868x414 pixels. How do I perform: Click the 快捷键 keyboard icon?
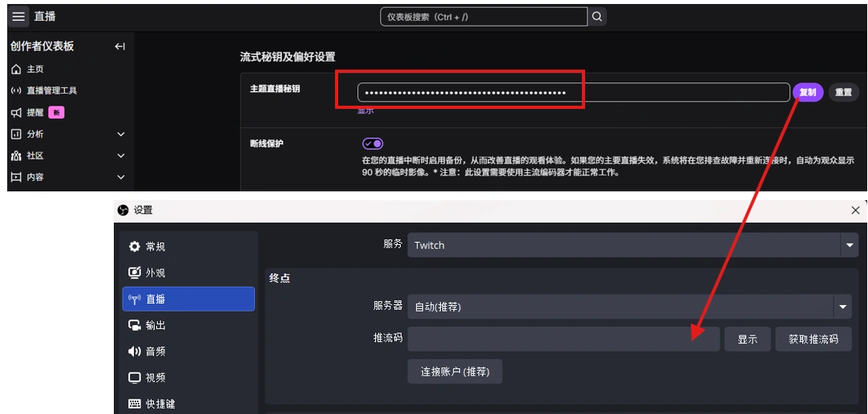(x=135, y=404)
